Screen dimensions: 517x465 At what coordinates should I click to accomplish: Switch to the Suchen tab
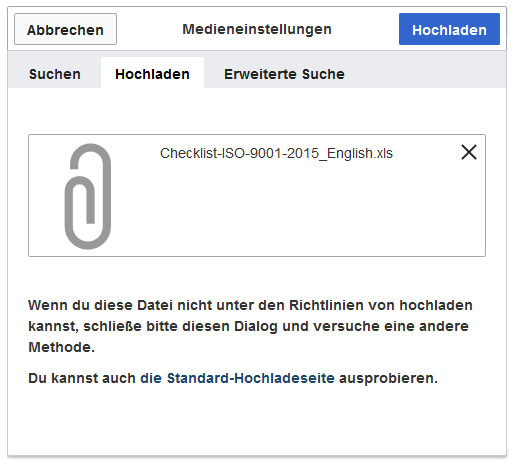click(x=55, y=74)
